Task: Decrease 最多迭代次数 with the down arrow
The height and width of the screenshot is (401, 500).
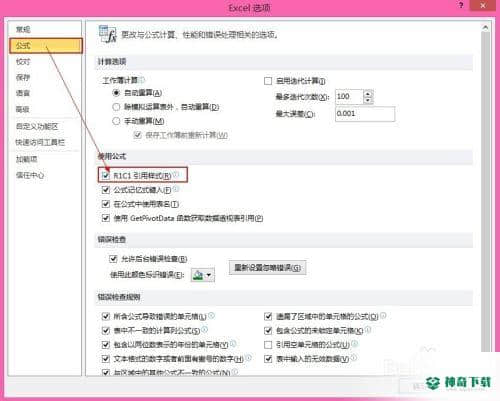Action: tap(368, 100)
